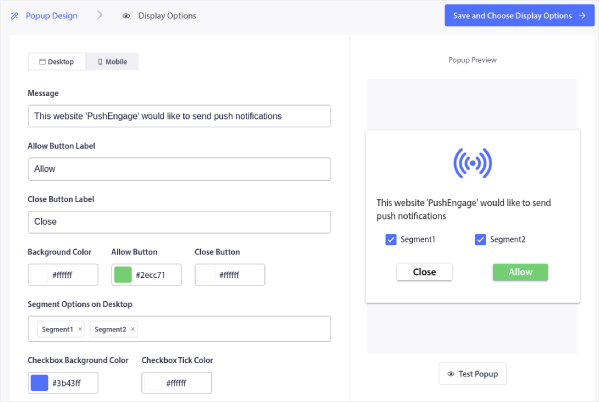Click the Test Popup button
Screen dimensions: 599x402
point(473,374)
